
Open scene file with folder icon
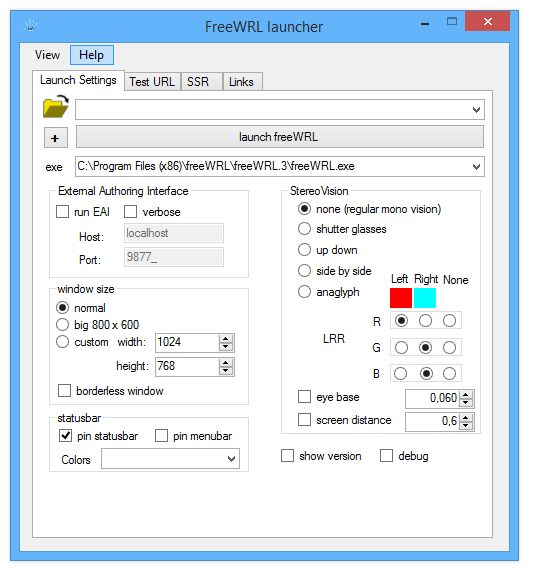coord(56,107)
